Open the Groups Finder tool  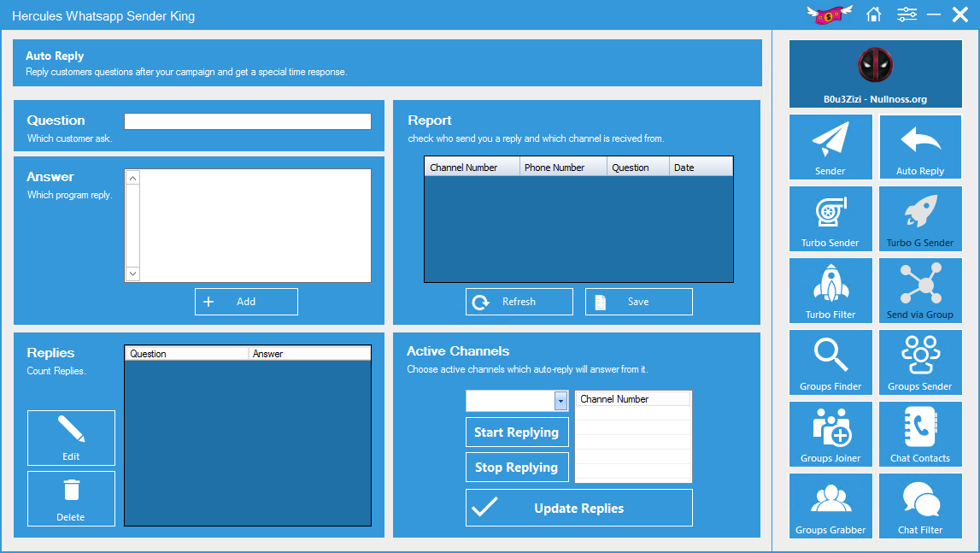coord(830,362)
